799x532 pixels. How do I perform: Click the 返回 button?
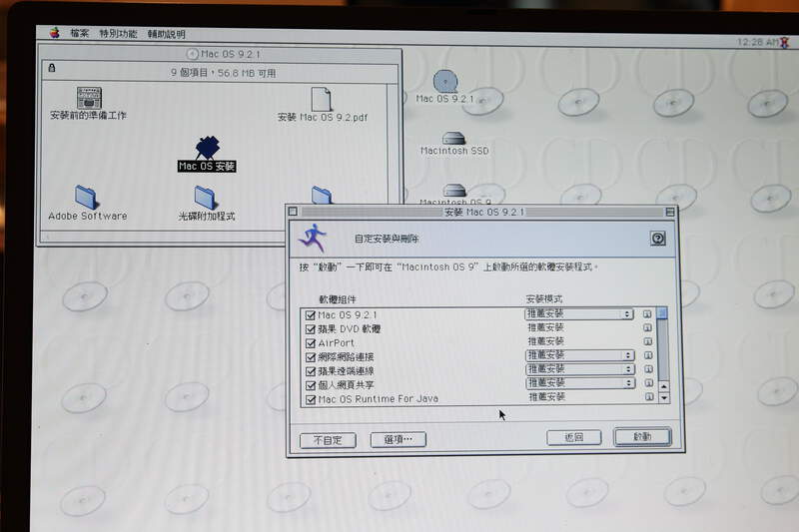(x=573, y=437)
